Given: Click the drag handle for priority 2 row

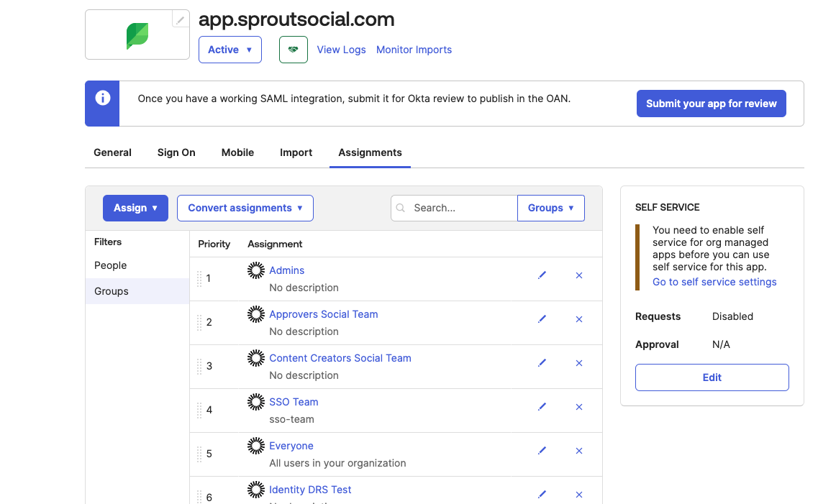Looking at the screenshot, I should [x=199, y=323].
